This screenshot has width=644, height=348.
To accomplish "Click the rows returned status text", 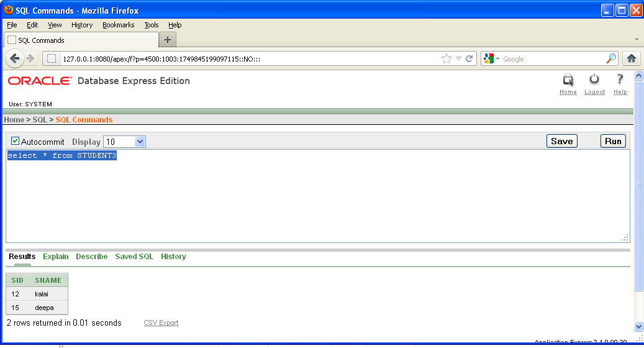I will (64, 323).
